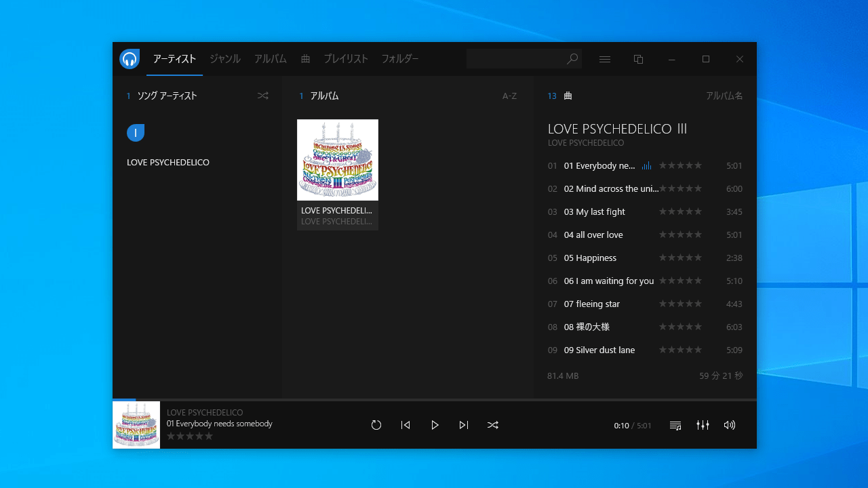
Task: Maximize the Dopamine window
Action: point(706,59)
